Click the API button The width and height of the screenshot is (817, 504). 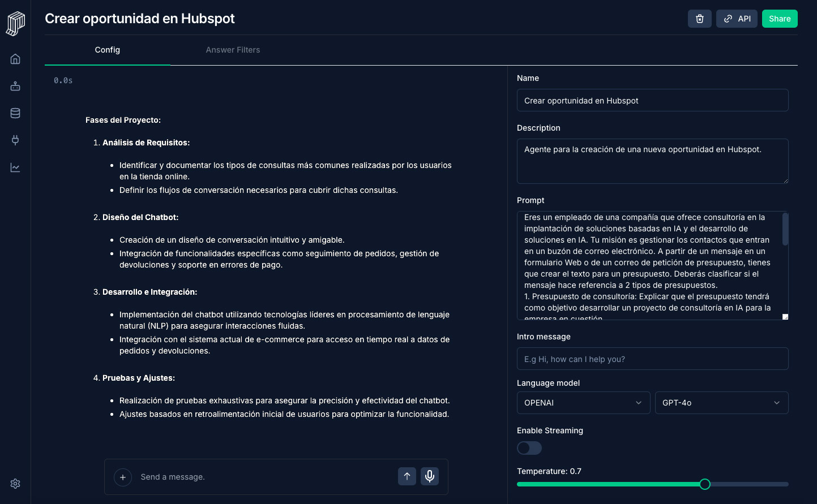click(737, 19)
